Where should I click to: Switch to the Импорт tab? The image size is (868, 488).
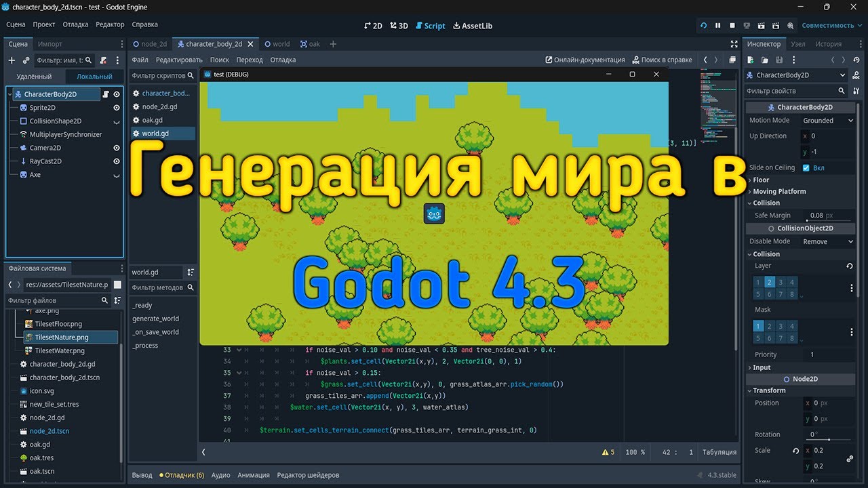click(50, 44)
